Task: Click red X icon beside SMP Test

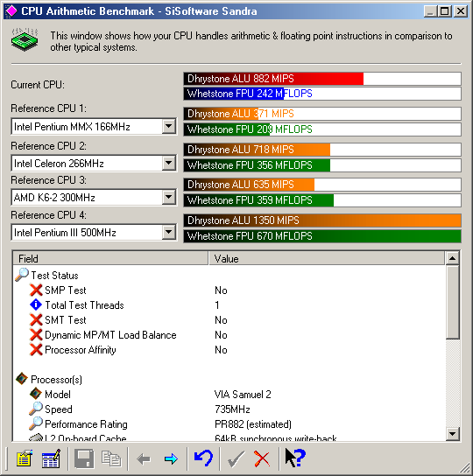Action: (x=36, y=290)
